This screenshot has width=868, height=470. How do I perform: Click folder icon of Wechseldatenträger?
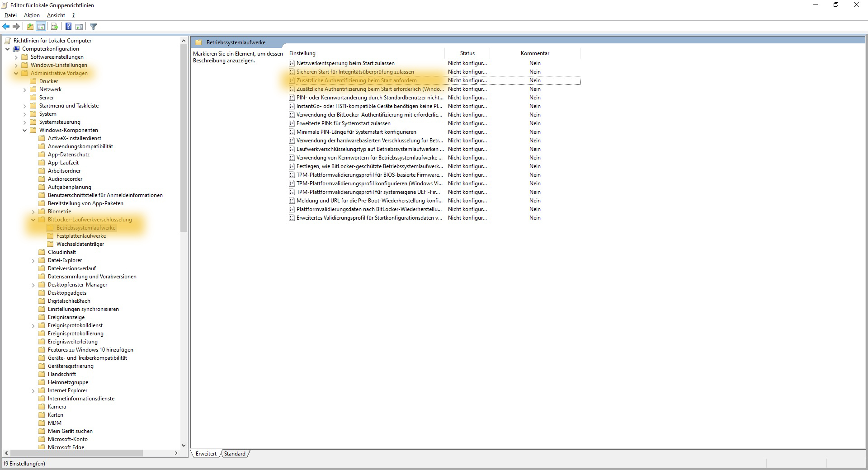(50, 244)
